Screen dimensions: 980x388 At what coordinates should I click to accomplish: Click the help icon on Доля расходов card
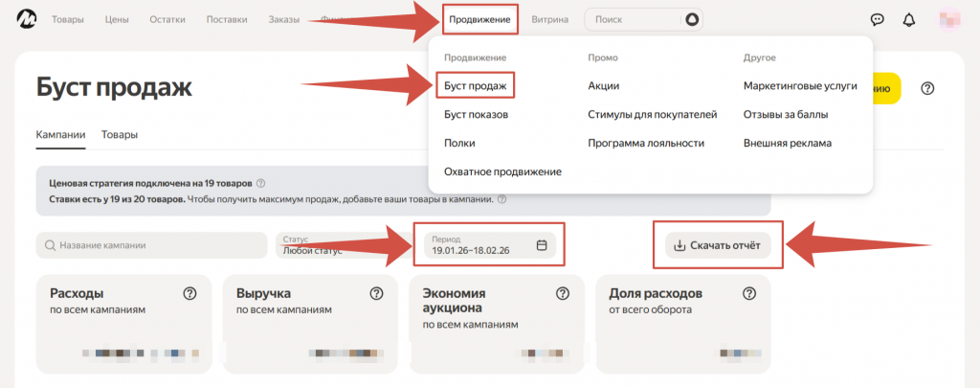(x=749, y=293)
